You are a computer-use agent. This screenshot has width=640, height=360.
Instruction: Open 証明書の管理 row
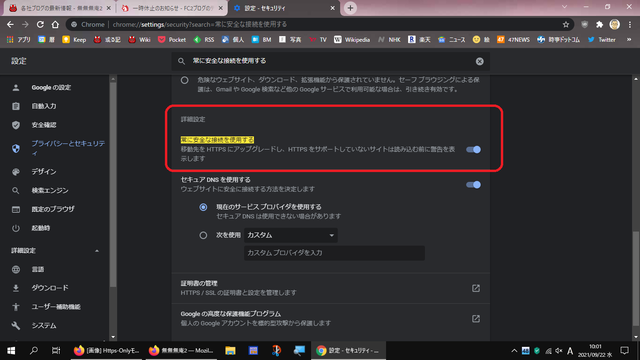pyautogui.click(x=331, y=288)
